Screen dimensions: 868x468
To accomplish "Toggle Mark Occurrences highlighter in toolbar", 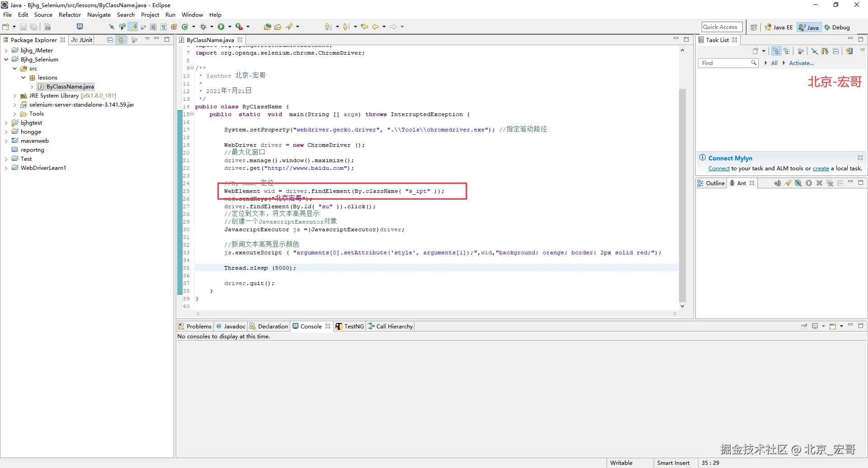I will [133, 27].
